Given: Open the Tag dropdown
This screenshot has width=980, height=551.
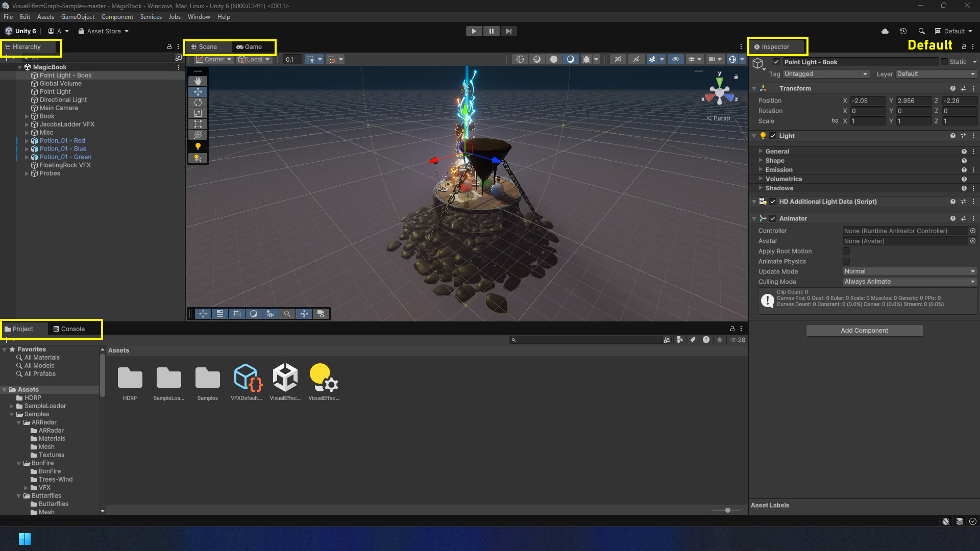Looking at the screenshot, I should tap(826, 74).
